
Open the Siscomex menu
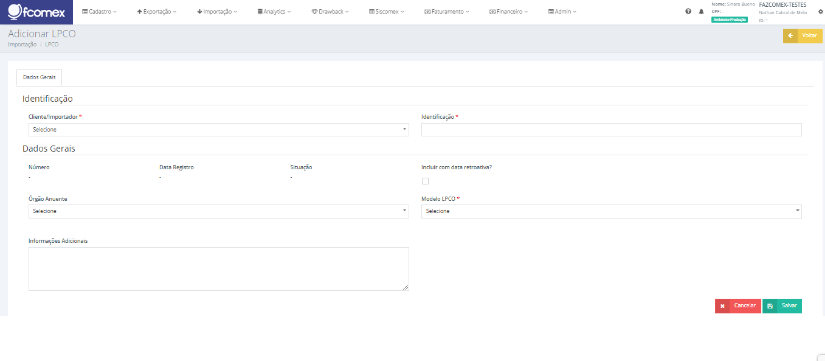pyautogui.click(x=387, y=12)
